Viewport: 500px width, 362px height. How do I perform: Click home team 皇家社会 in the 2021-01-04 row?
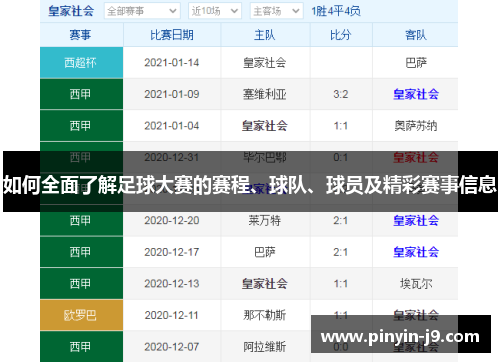[265, 126]
